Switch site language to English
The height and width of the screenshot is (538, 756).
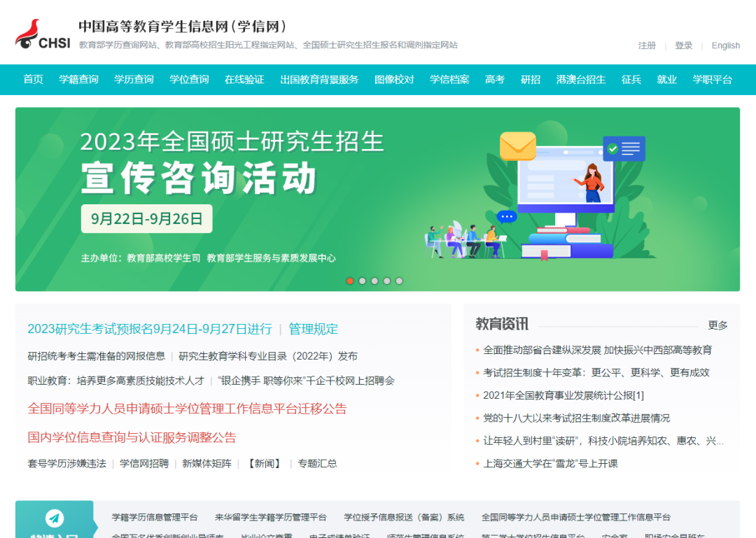[x=725, y=45]
